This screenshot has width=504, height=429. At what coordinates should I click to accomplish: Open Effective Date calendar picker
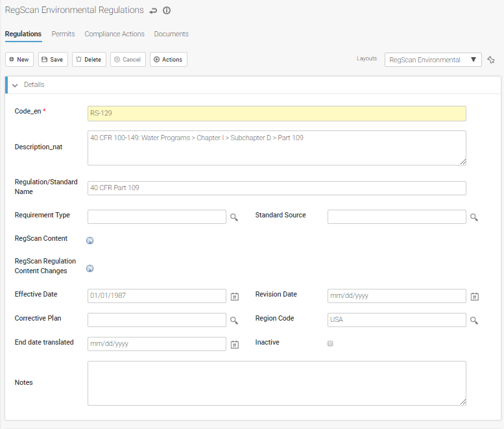235,297
